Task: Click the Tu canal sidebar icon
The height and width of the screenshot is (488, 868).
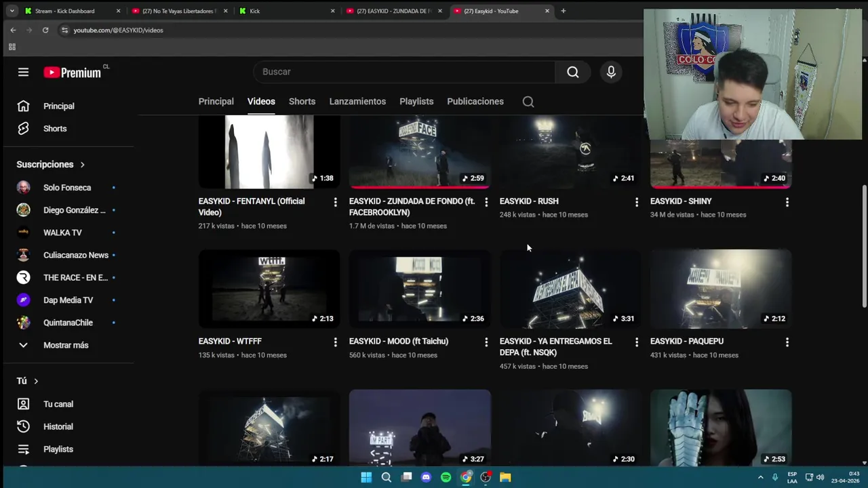Action: (x=23, y=404)
